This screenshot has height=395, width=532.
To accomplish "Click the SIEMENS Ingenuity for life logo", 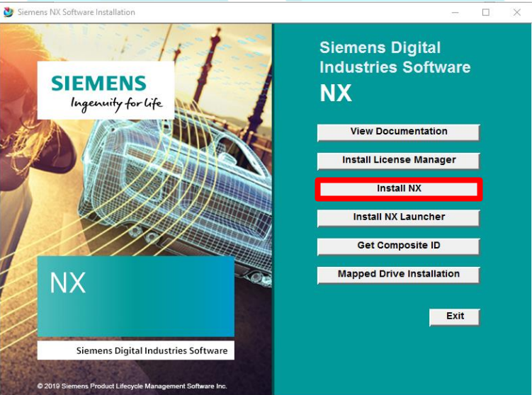I will pyautogui.click(x=106, y=90).
